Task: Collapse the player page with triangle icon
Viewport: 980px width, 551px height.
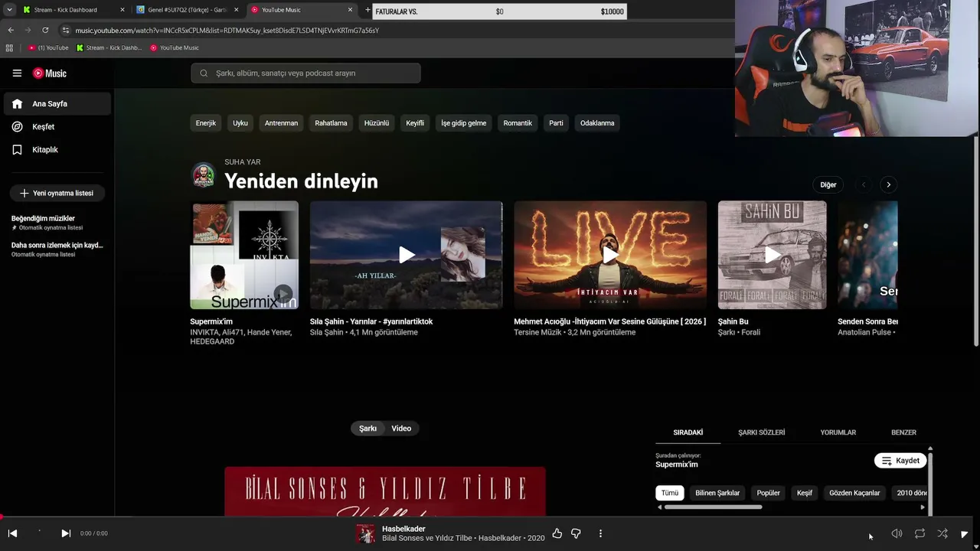Action: (x=965, y=533)
